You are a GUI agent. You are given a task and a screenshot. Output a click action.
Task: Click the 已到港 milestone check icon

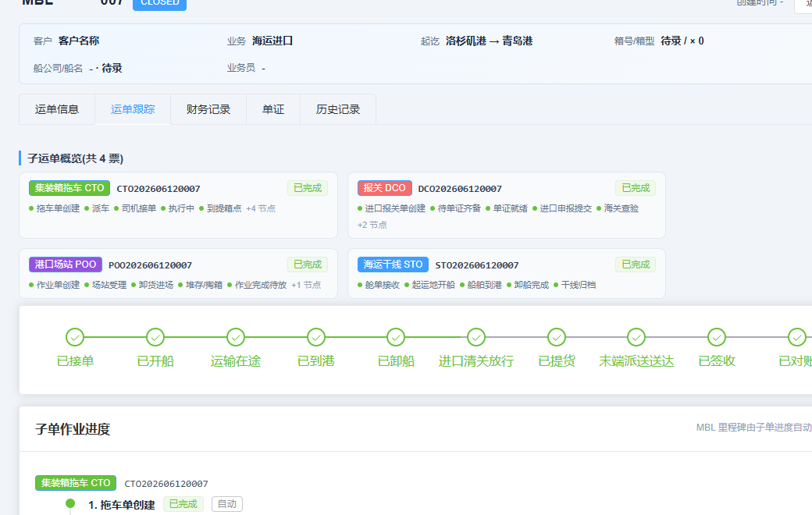[316, 337]
